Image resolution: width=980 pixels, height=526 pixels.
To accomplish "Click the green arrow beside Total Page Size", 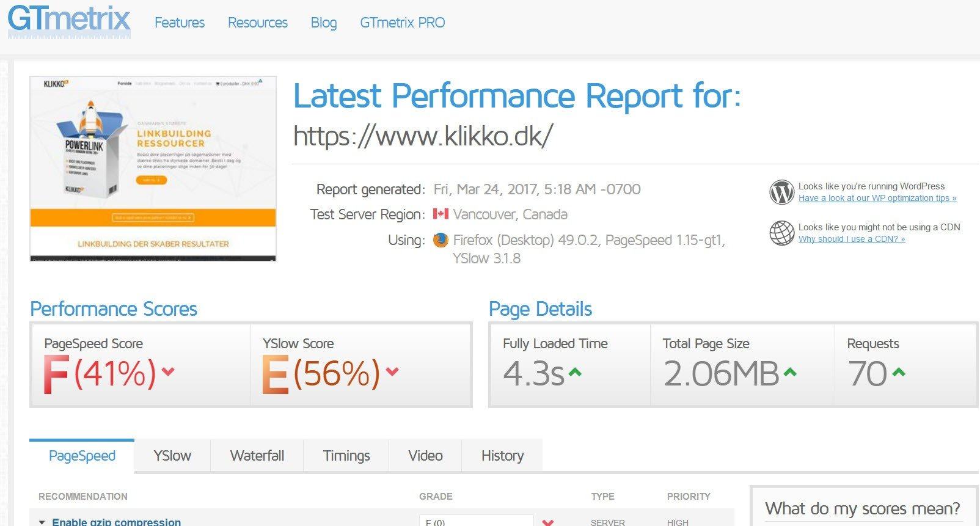I will tap(790, 371).
